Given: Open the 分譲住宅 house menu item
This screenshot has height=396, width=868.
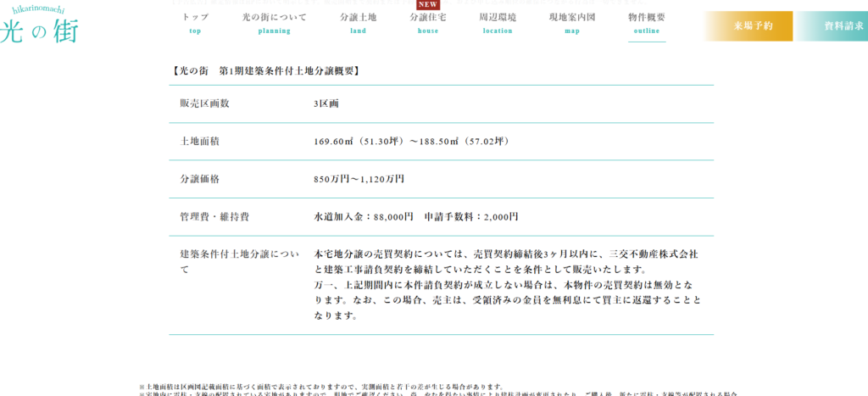Looking at the screenshot, I should point(428,23).
